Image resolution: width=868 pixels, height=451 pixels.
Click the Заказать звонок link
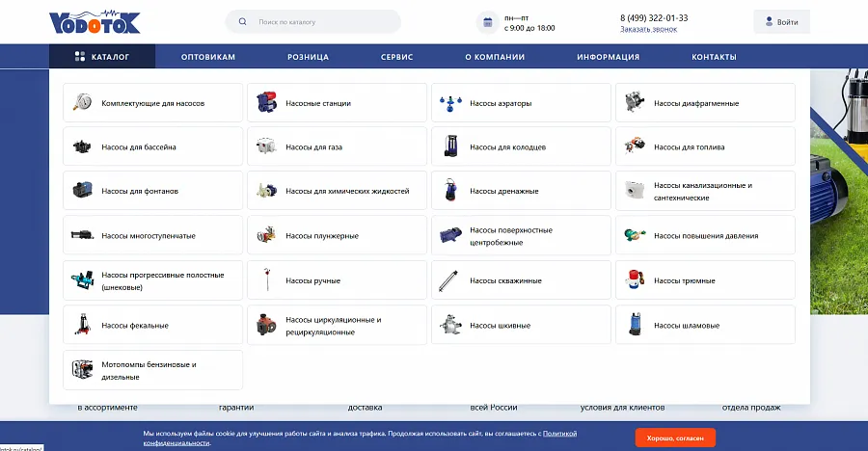click(x=648, y=29)
